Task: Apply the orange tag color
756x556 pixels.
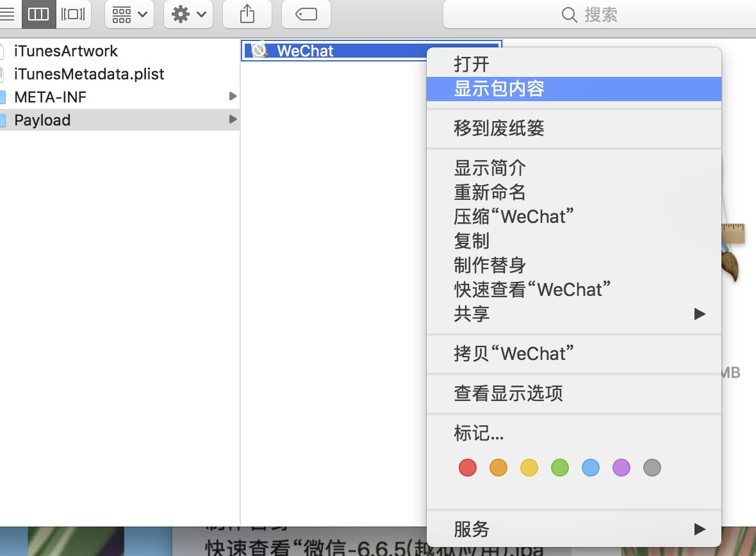Action: [498, 467]
